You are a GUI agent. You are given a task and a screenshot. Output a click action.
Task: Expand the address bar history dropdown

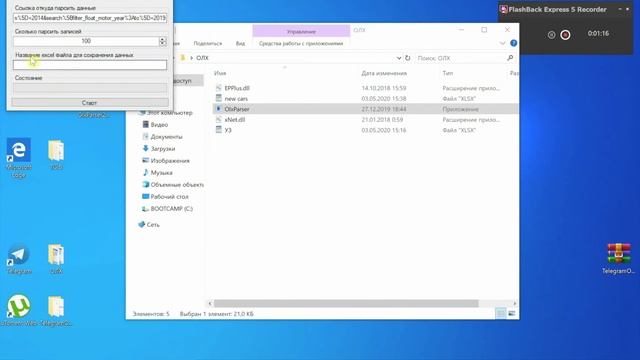coord(399,58)
